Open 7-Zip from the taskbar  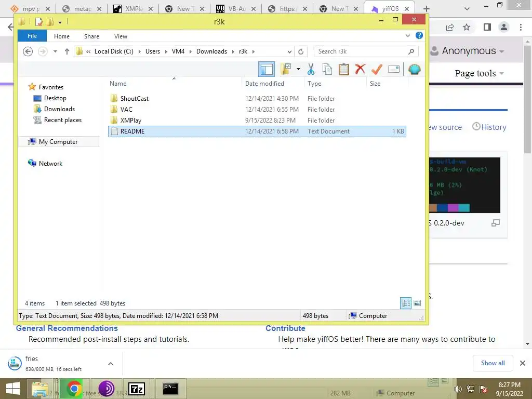pos(137,389)
